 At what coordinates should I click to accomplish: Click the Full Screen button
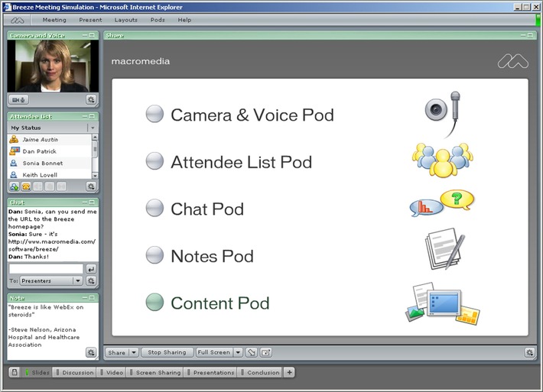point(214,352)
